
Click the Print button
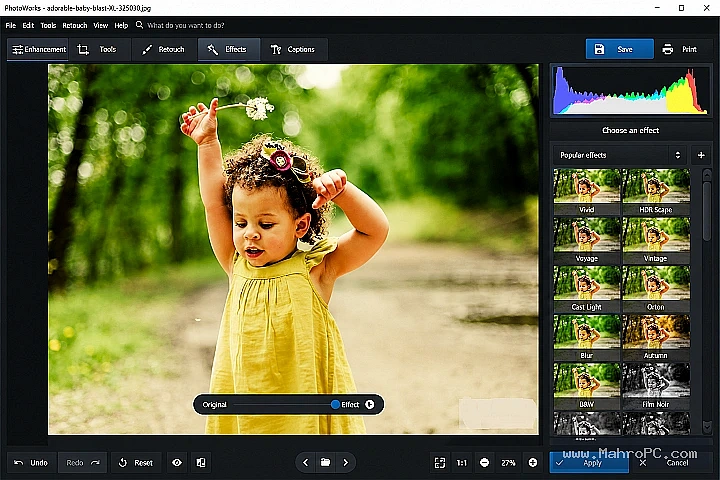click(680, 49)
